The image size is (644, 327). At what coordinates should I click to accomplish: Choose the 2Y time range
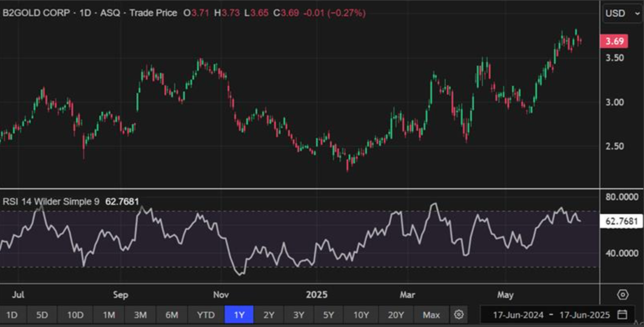click(269, 315)
